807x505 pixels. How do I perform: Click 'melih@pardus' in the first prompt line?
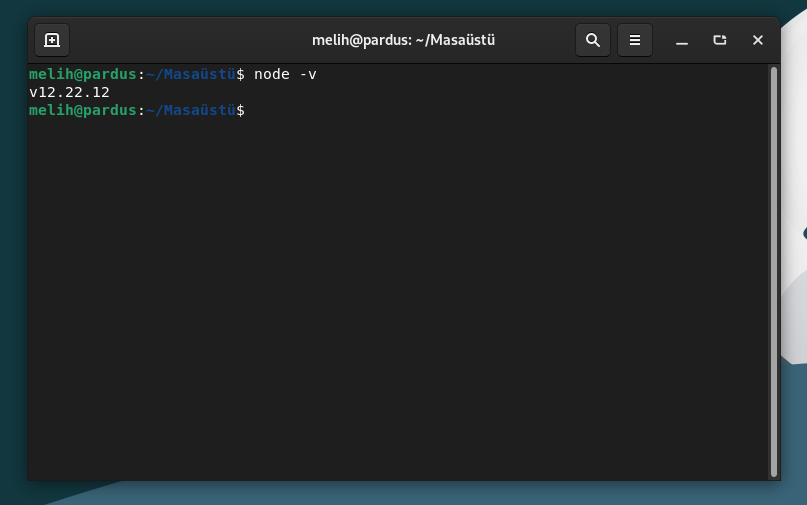(x=82, y=74)
